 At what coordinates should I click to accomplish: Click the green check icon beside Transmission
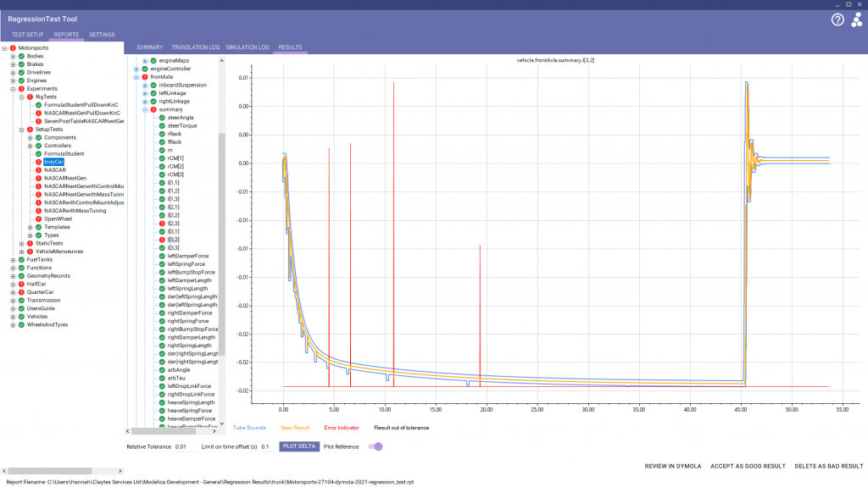[21, 301]
